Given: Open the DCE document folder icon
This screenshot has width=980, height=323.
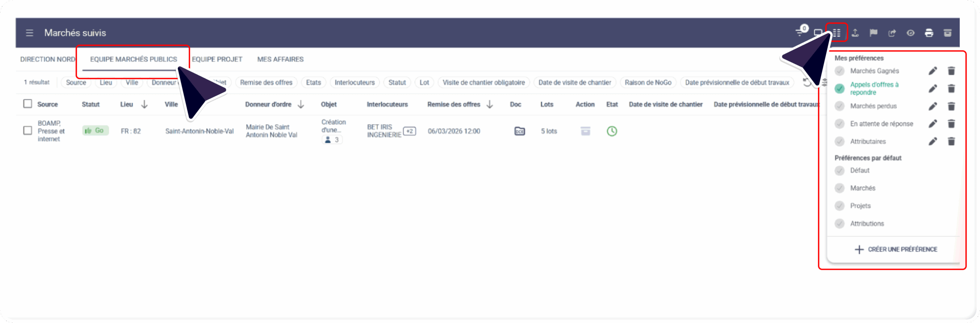Looking at the screenshot, I should point(519,131).
